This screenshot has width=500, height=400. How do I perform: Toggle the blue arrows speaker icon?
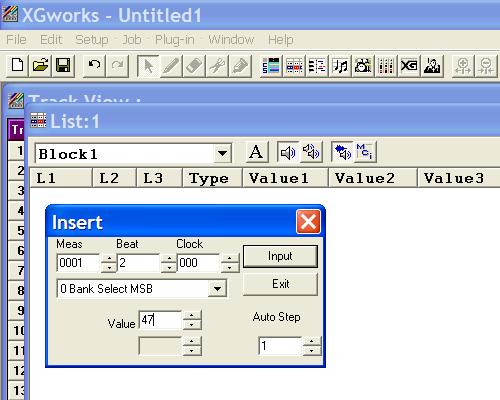342,152
